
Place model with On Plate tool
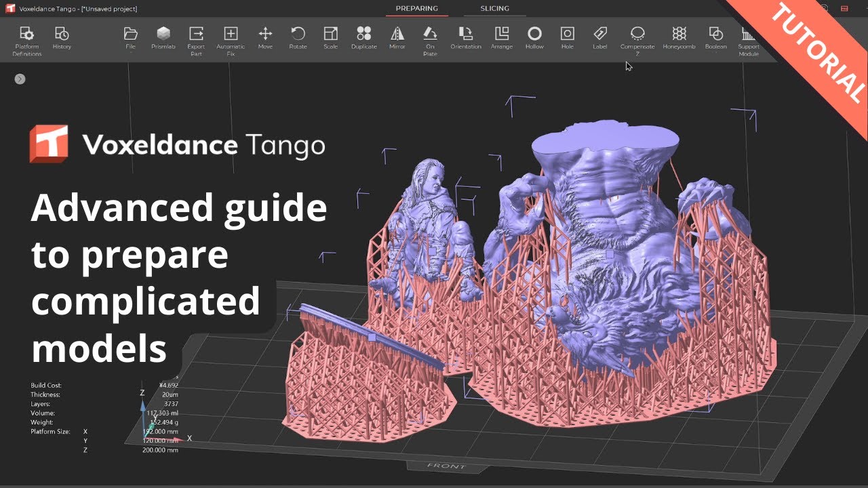tap(430, 41)
